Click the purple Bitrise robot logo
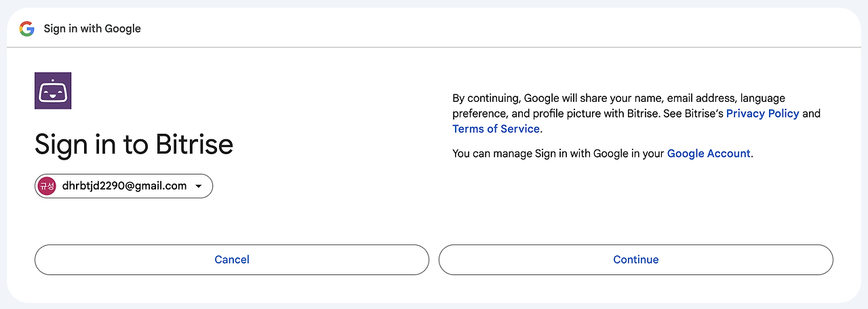The width and height of the screenshot is (868, 309). tap(53, 91)
